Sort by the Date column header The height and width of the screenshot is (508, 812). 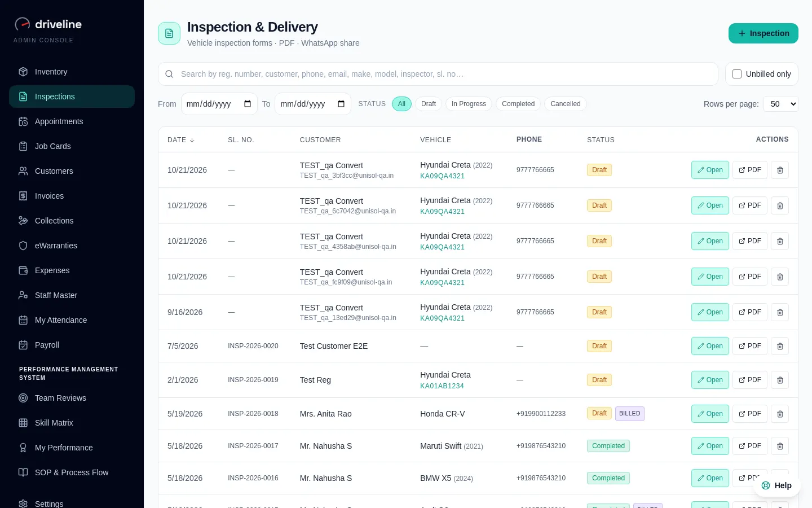[181, 140]
